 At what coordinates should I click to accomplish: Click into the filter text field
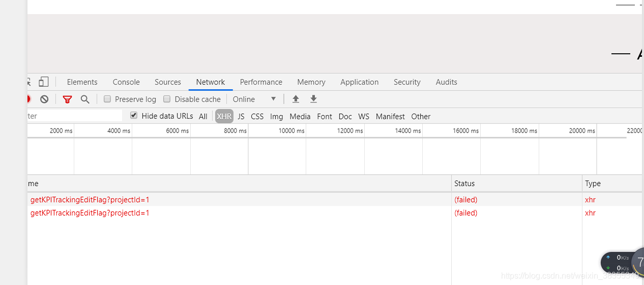point(75,116)
